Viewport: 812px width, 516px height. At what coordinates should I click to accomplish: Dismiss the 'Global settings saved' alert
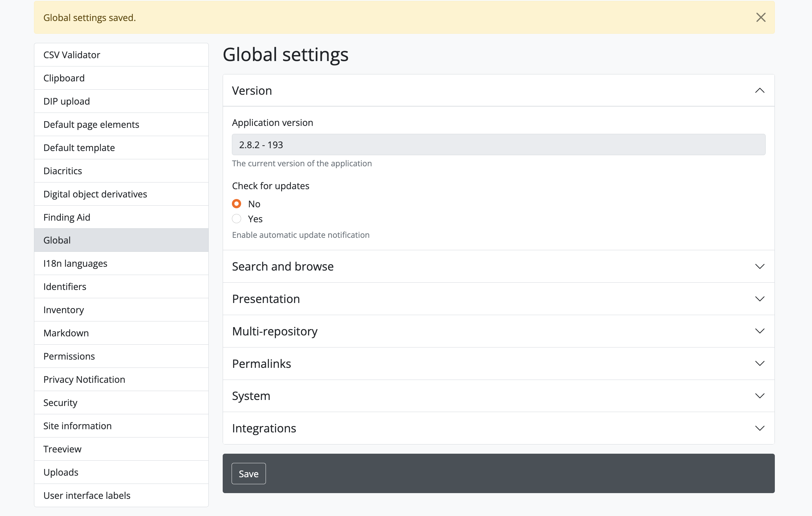[761, 17]
